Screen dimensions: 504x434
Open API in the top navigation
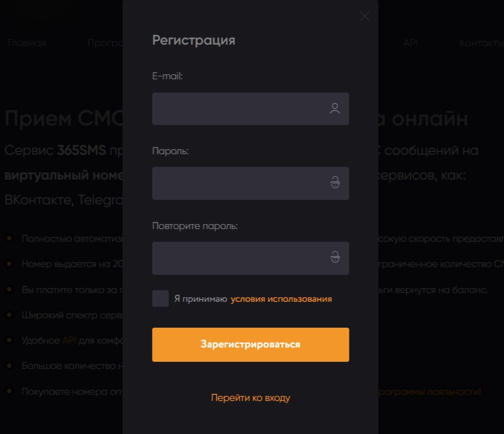point(410,43)
